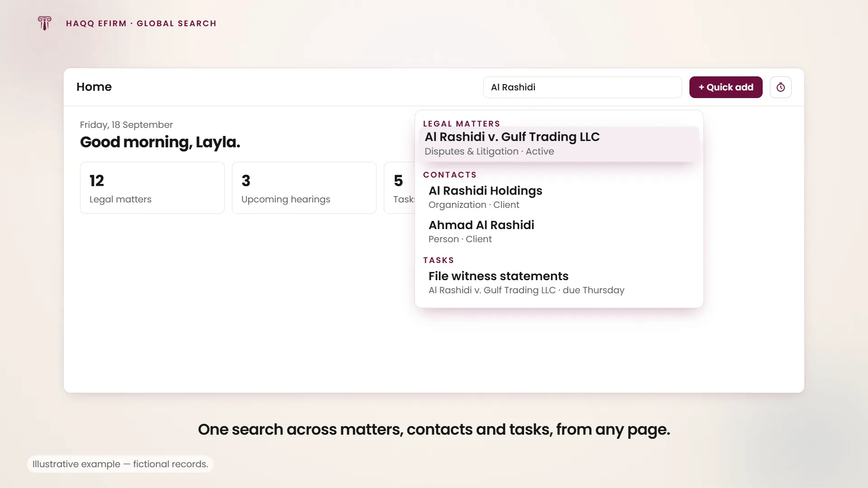The width and height of the screenshot is (868, 488).
Task: Focus the search field containing Al Rashidi
Action: pos(582,87)
